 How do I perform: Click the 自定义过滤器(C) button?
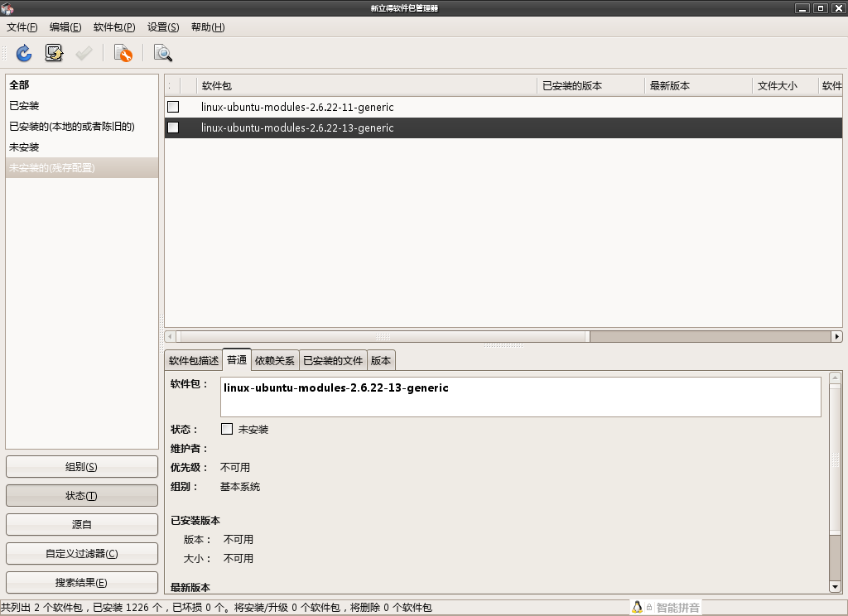[x=82, y=554]
